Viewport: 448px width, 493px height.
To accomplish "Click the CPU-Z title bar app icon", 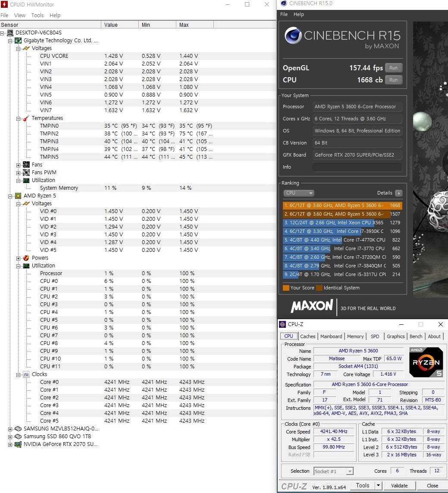I will point(282,324).
